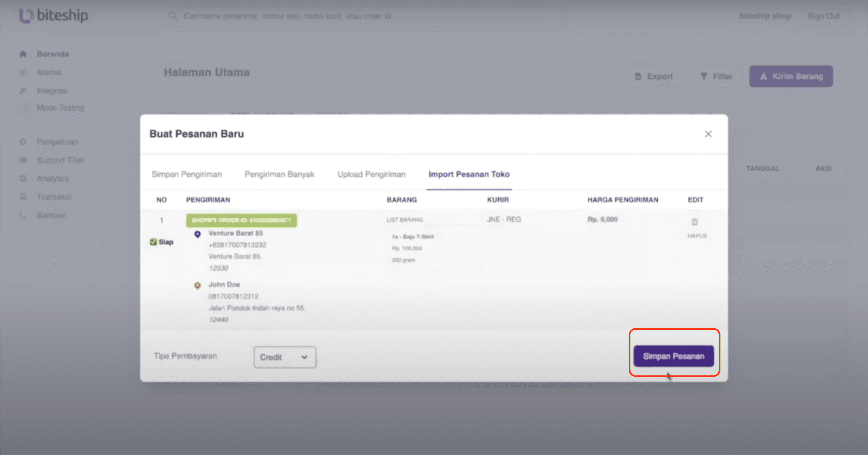Viewport: 868px width, 455px height.
Task: Toggle the Siap checkbox
Action: click(153, 242)
